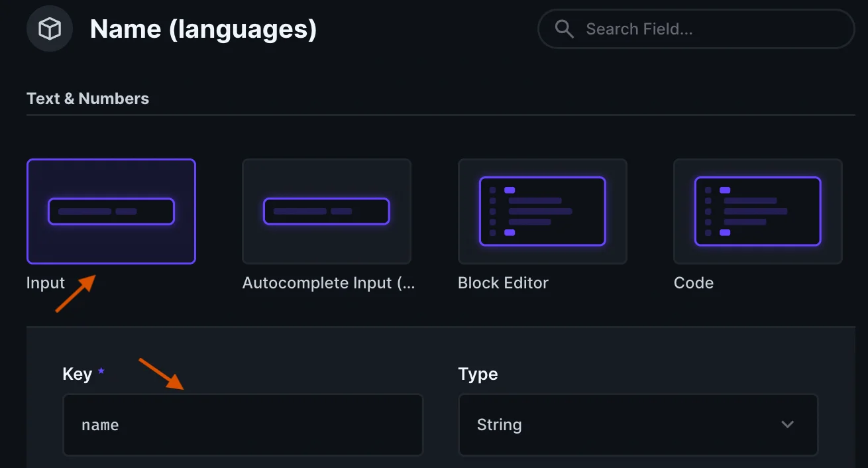Focus the Key text field
This screenshot has height=468, width=868.
pos(243,425)
